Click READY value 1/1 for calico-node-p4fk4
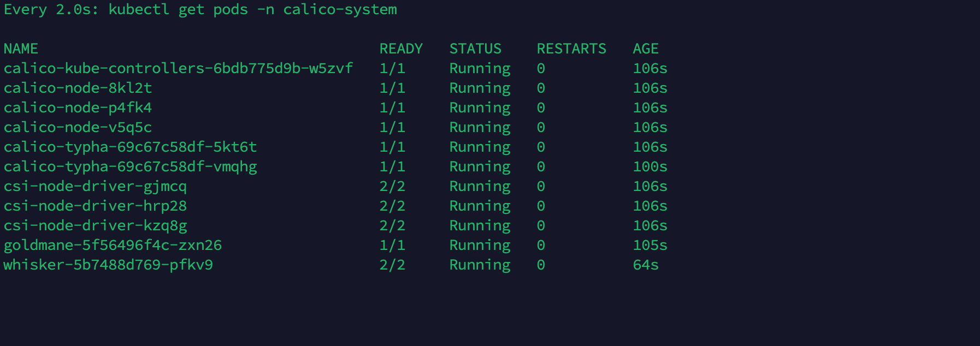This screenshot has height=346, width=980. (392, 108)
